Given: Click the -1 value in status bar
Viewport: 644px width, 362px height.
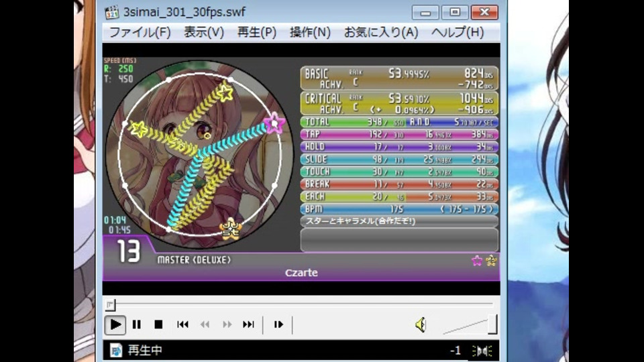Looking at the screenshot, I should pyautogui.click(x=455, y=351).
